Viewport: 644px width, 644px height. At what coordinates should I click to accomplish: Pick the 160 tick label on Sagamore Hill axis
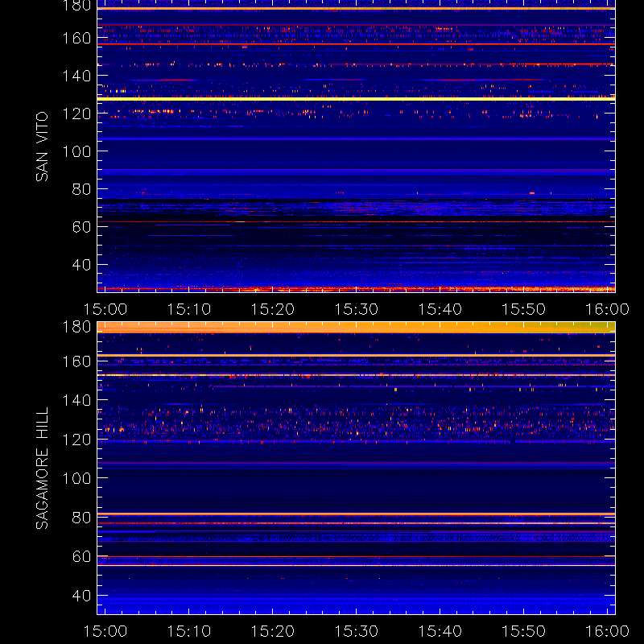tap(76, 361)
